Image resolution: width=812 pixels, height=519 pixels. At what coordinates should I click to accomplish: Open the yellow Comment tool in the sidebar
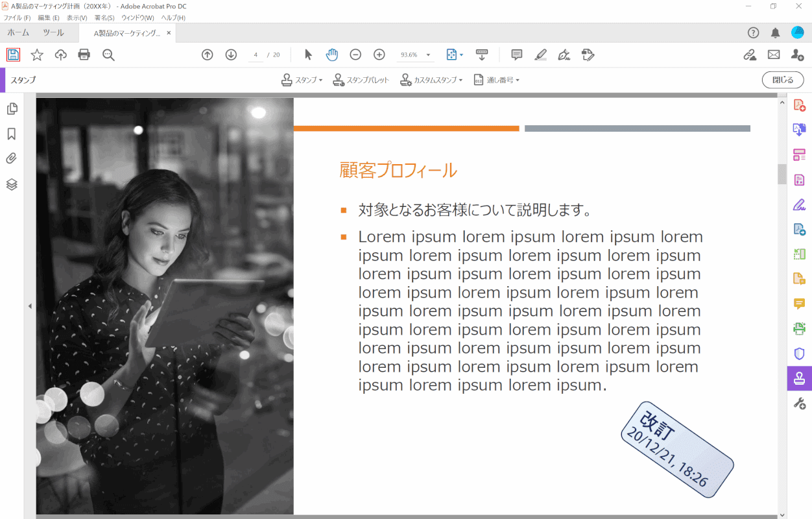coord(799,304)
